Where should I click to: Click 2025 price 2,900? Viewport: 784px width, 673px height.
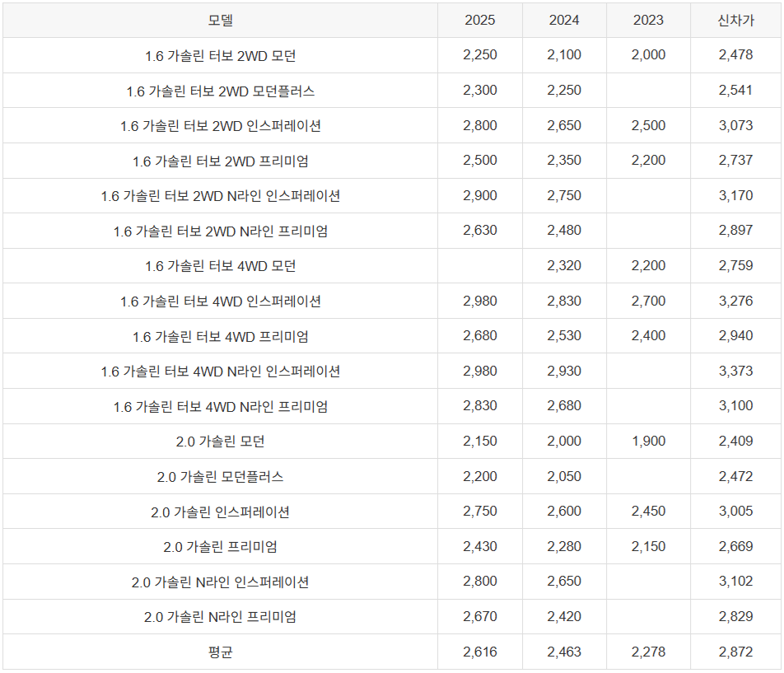tap(480, 195)
